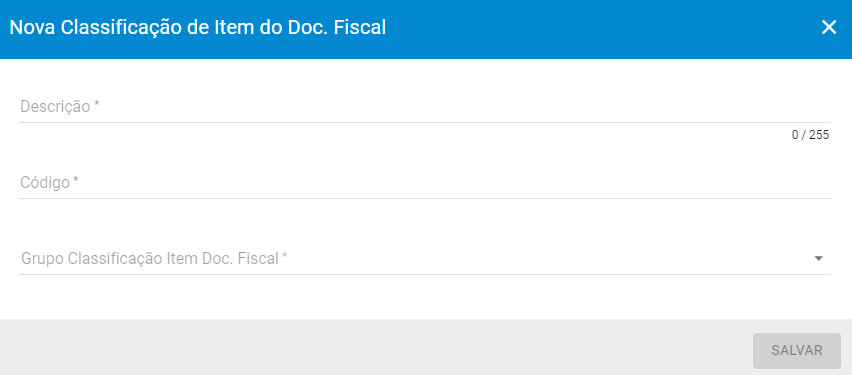Click the SALVAR button
Image resolution: width=852 pixels, height=375 pixels.
click(797, 351)
